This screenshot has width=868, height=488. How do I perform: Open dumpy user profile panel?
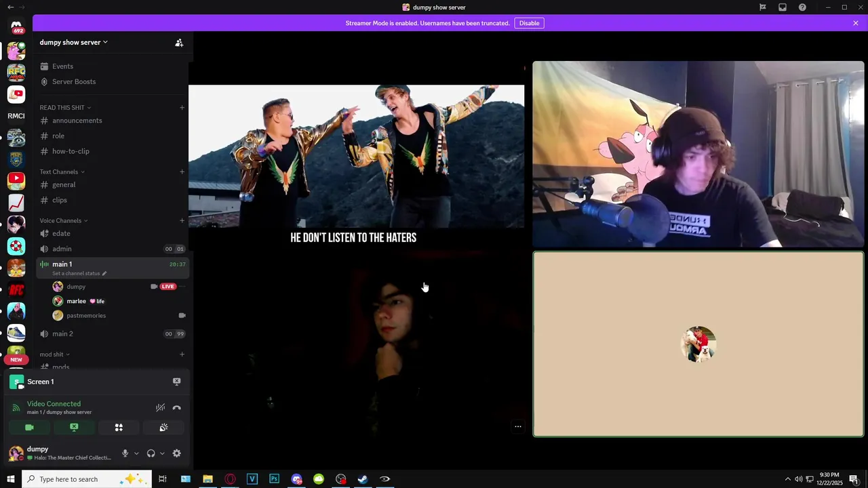(60, 453)
